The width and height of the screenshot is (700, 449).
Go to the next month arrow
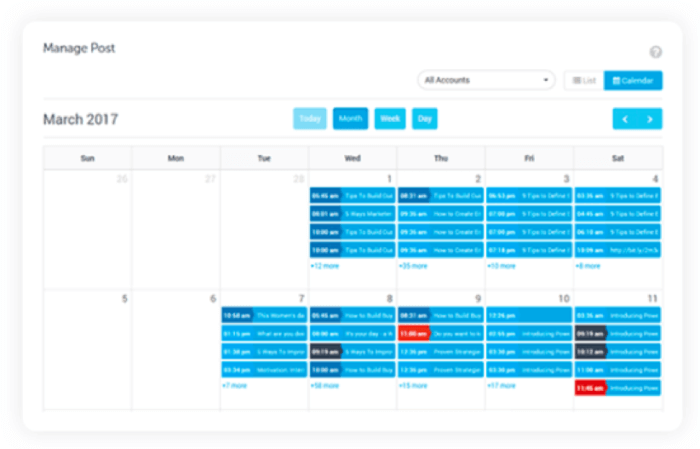pos(650,119)
